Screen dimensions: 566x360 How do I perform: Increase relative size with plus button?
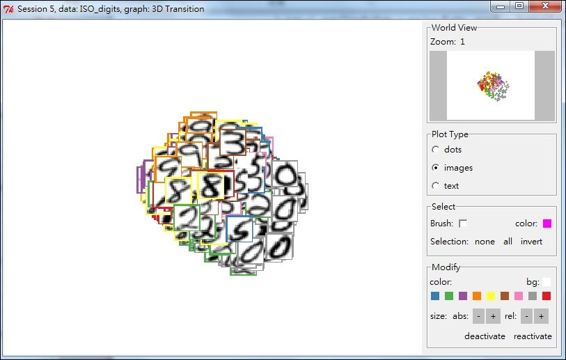tap(541, 316)
